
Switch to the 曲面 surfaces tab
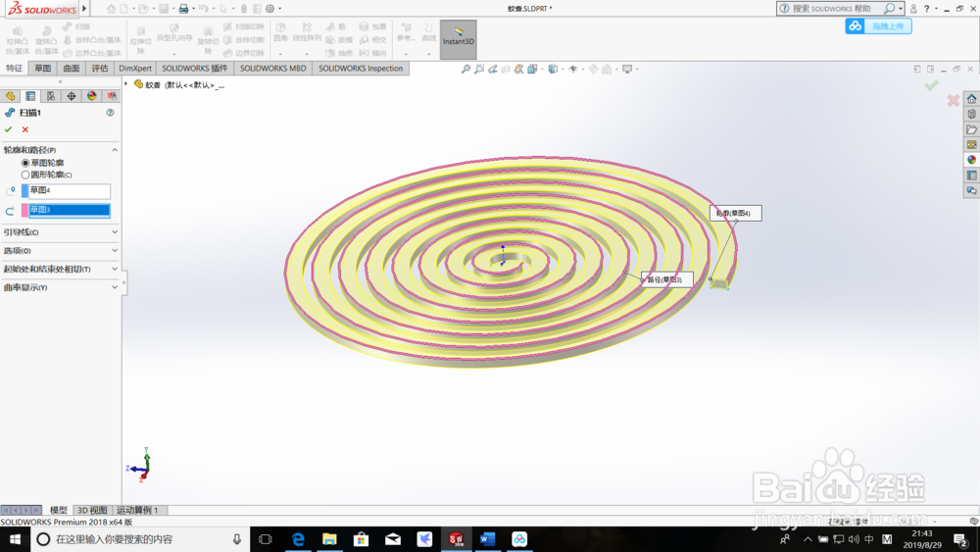pyautogui.click(x=72, y=68)
